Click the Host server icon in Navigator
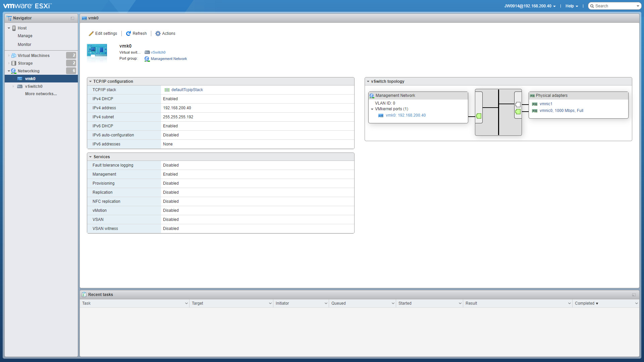 [x=14, y=28]
